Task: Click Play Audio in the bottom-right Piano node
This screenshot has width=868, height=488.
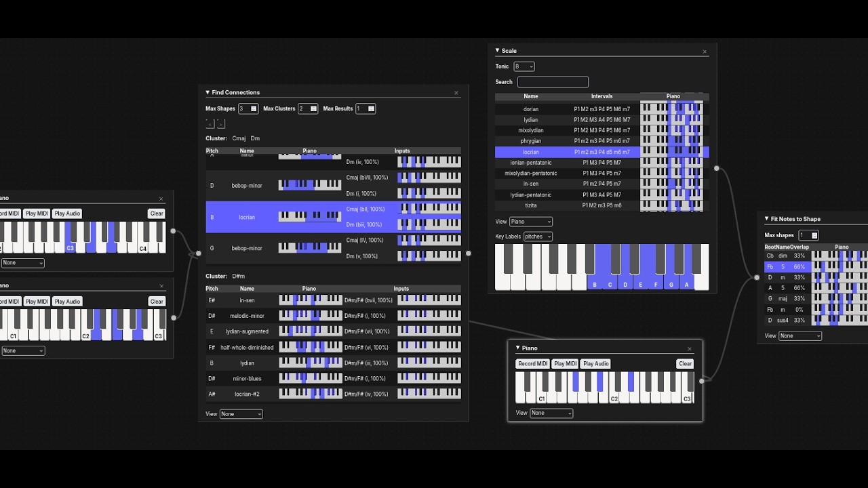Action: (596, 364)
